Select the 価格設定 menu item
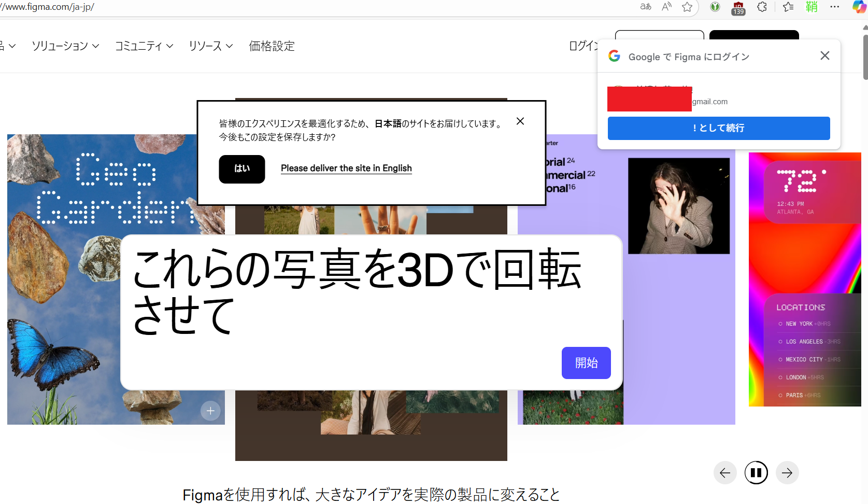Screen dimensions: 868x504 tap(272, 46)
